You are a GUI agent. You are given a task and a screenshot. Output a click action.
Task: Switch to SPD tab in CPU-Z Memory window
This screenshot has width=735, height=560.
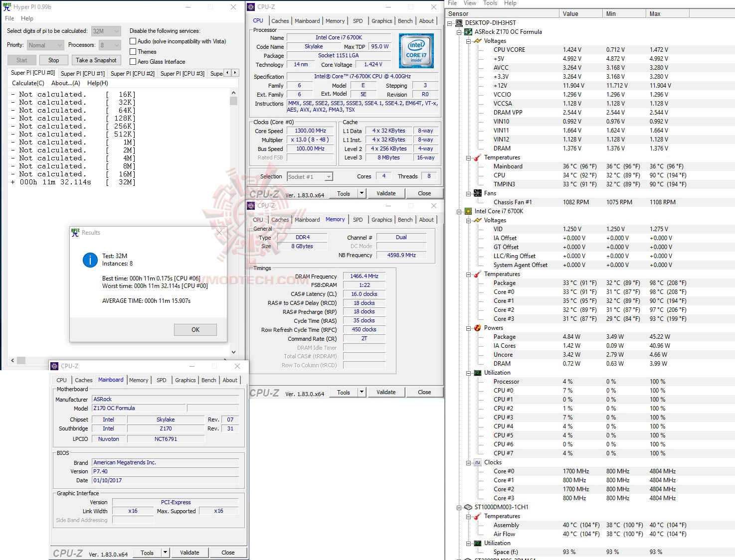click(358, 220)
